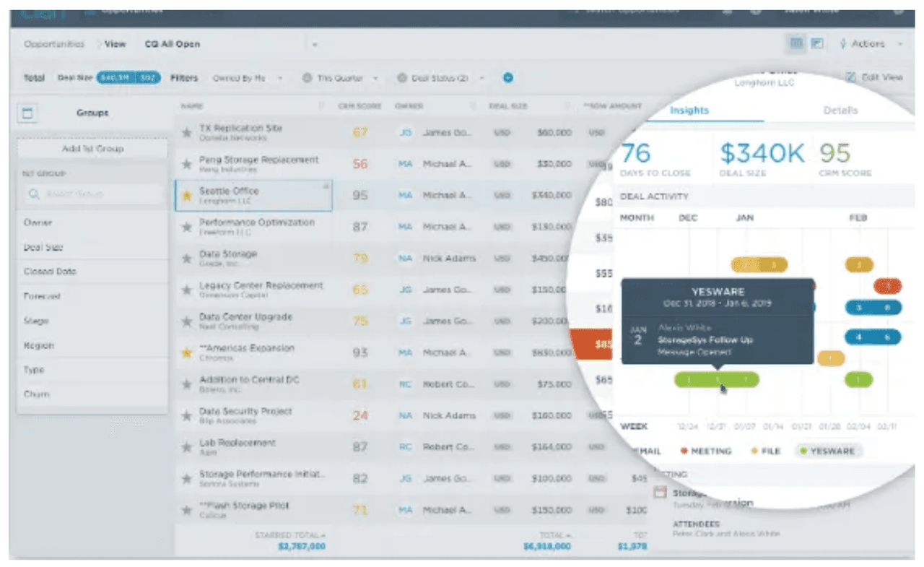Click the Add 1st Group button
Screen dimensions: 924x567
click(92, 149)
